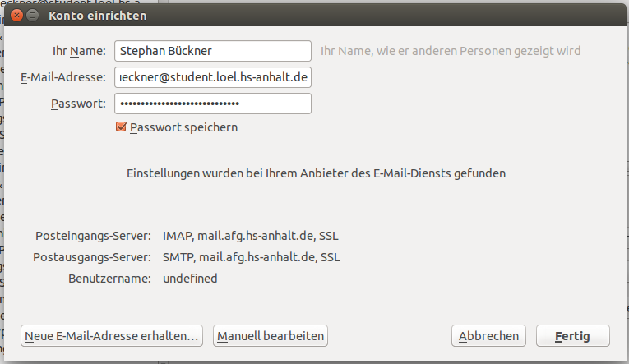Screen dimensions: 629x364
Task: Close the Konto einrichten dialog
Action: tap(17, 15)
